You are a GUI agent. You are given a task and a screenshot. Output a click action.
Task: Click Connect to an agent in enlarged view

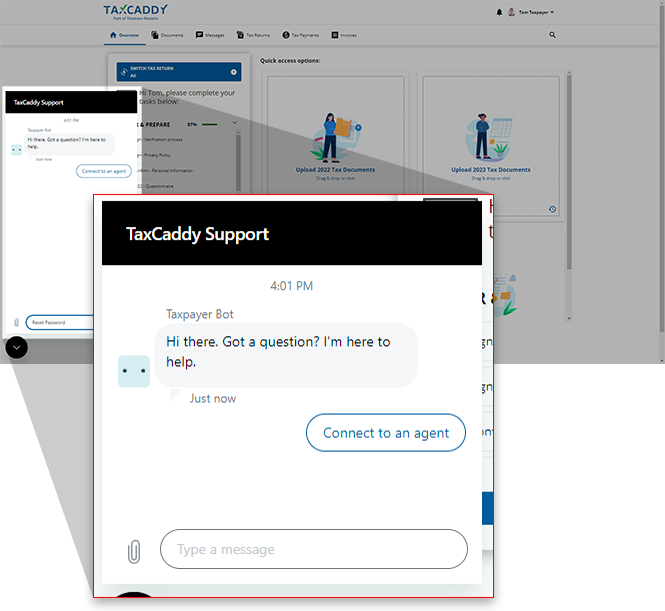coord(386,433)
